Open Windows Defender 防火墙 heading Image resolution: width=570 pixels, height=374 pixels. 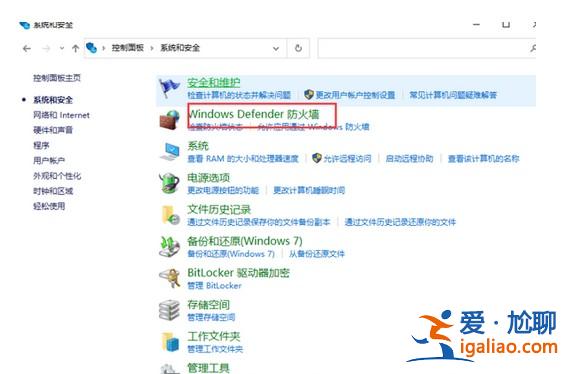tap(254, 114)
